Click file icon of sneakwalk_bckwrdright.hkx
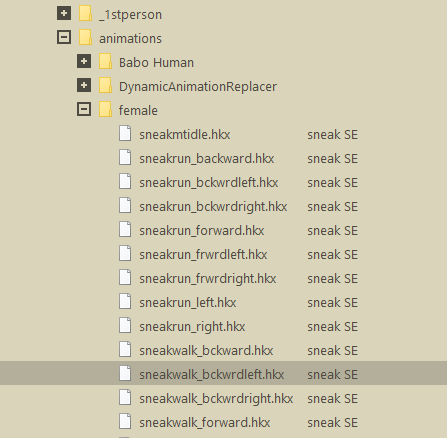Viewport: 447px width, 438px height. (125, 398)
